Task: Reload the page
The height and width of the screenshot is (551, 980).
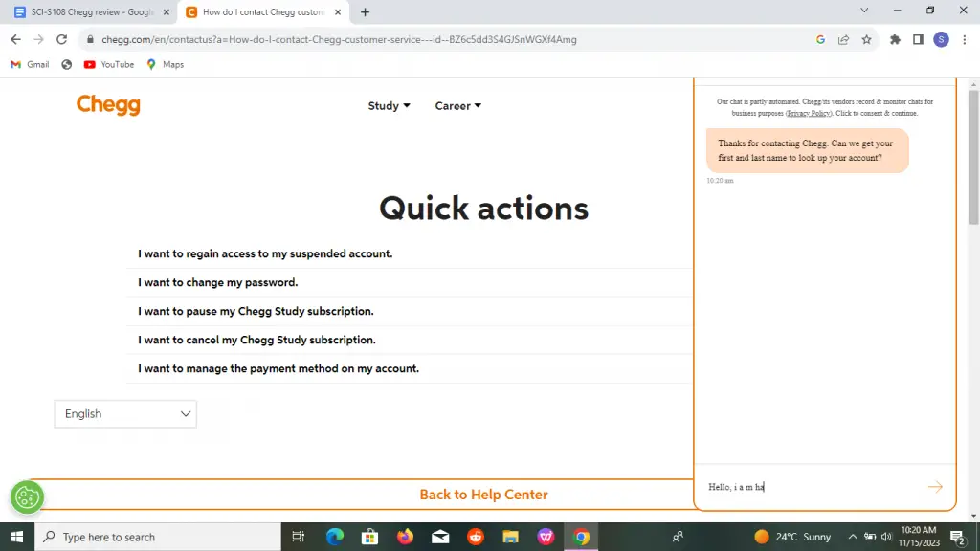Action: coord(61,39)
